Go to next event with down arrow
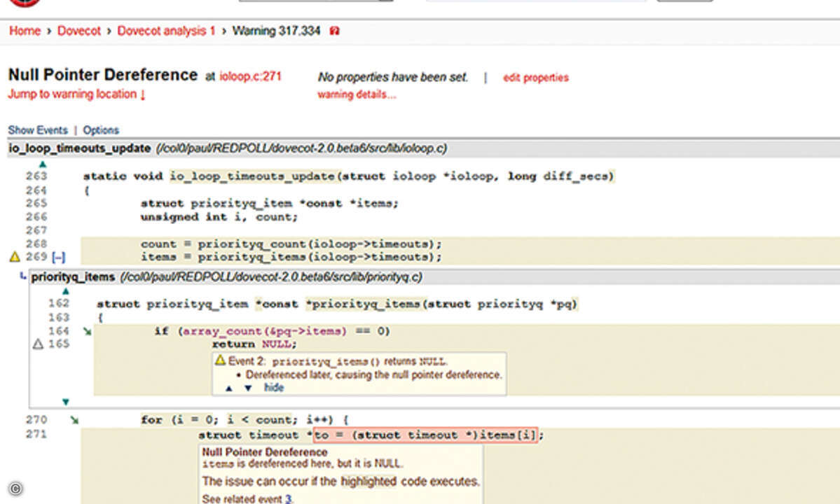This screenshot has width=840, height=504. 248,388
